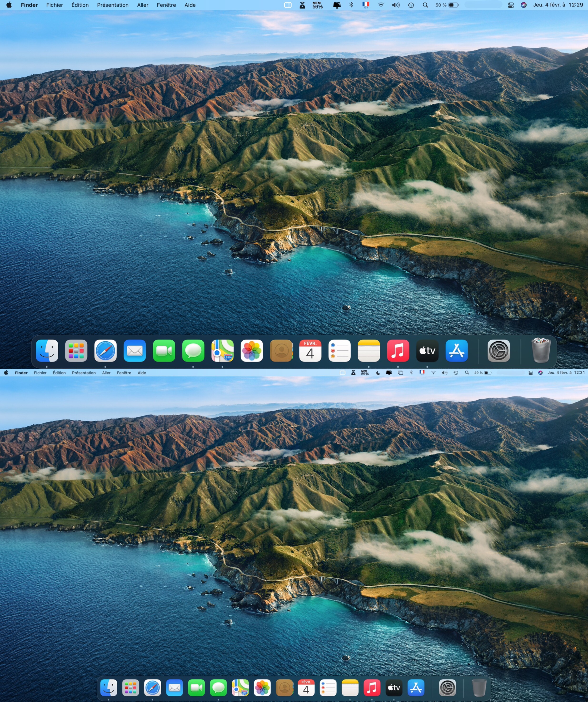Click the date showing 12:31
This screenshot has width=588, height=702.
click(x=566, y=372)
